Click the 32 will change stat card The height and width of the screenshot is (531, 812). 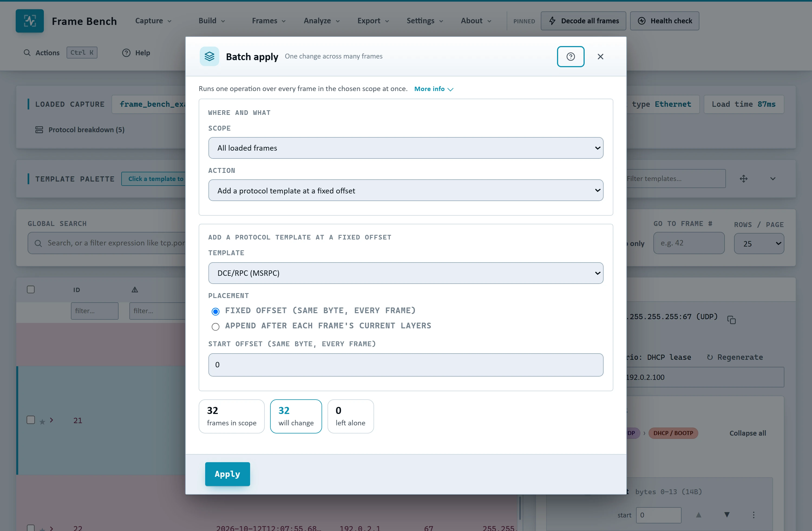coord(296,416)
